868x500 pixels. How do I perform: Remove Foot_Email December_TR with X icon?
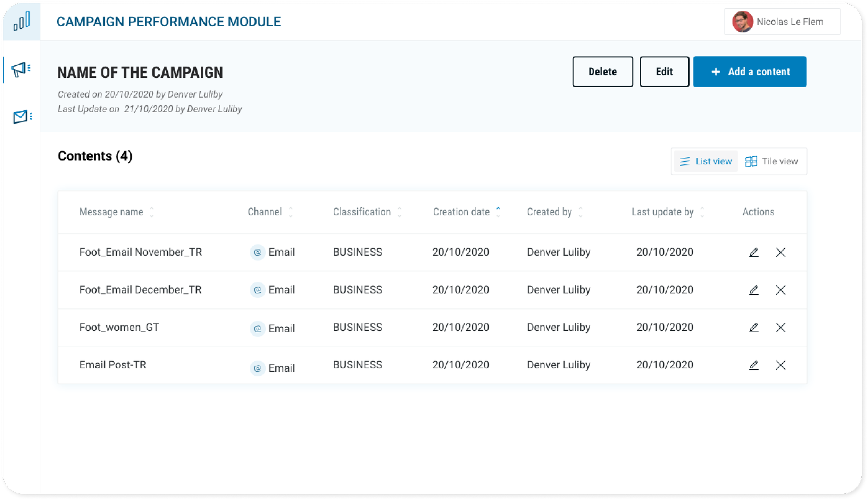point(781,290)
